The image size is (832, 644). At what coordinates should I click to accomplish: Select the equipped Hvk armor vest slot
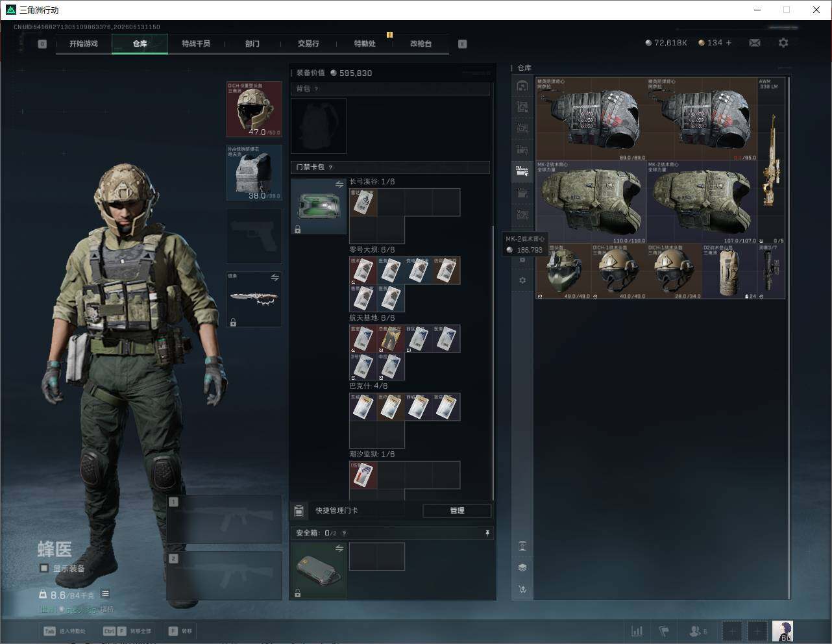coord(254,173)
